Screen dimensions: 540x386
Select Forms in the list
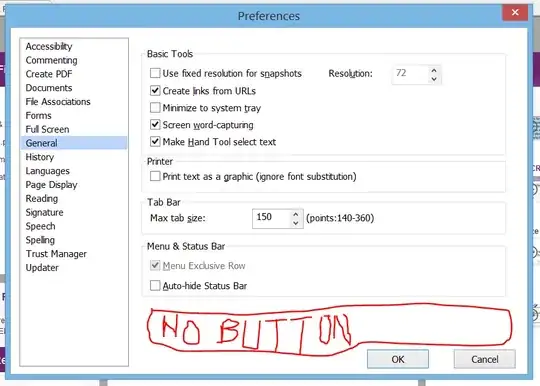(x=39, y=115)
